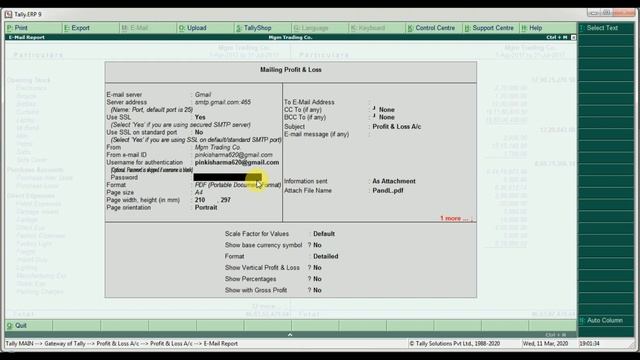Screen dimensions: 640x360
Task: Open the Support Centre
Action: tap(489, 28)
